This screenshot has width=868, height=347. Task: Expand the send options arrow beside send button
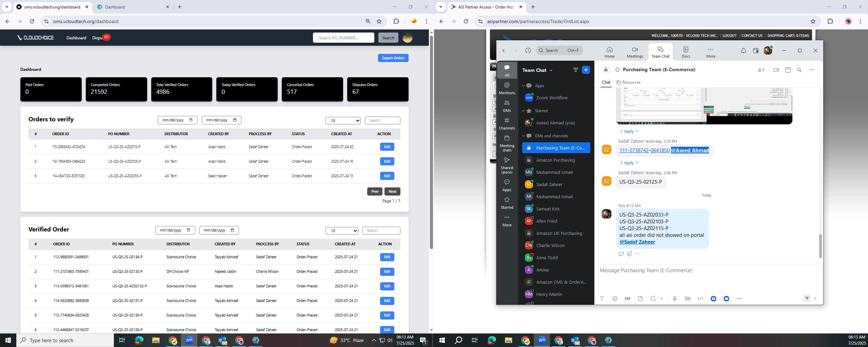pyautogui.click(x=815, y=299)
